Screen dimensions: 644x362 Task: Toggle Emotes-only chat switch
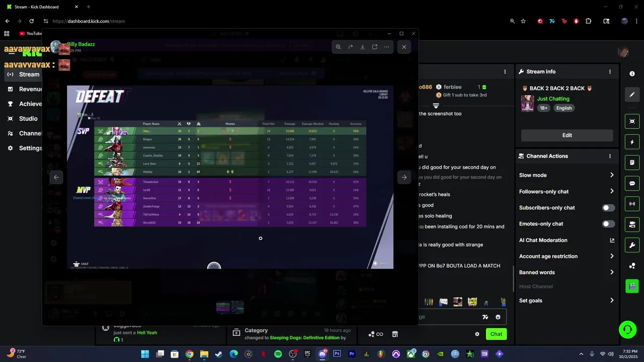point(608,224)
